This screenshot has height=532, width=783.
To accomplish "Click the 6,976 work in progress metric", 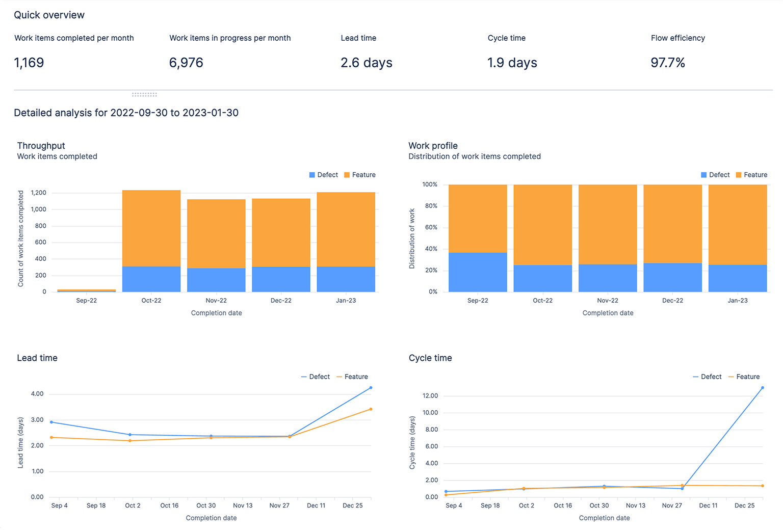I will [x=186, y=62].
